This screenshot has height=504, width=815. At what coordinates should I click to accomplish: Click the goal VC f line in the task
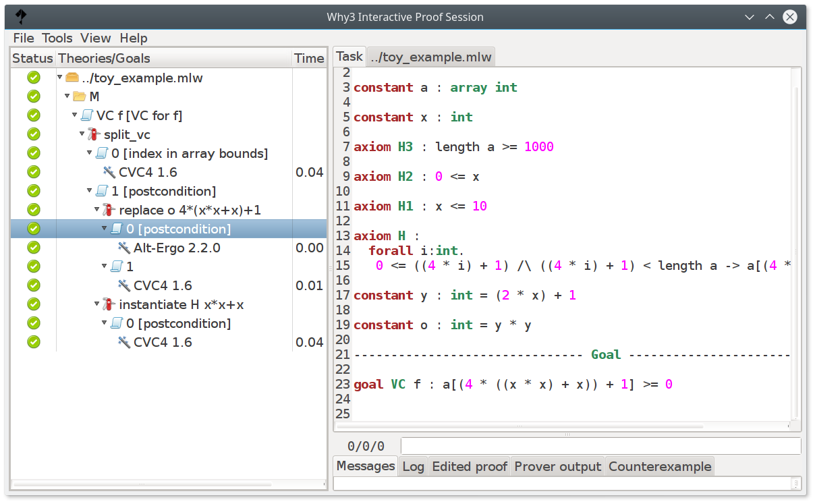[x=513, y=384]
